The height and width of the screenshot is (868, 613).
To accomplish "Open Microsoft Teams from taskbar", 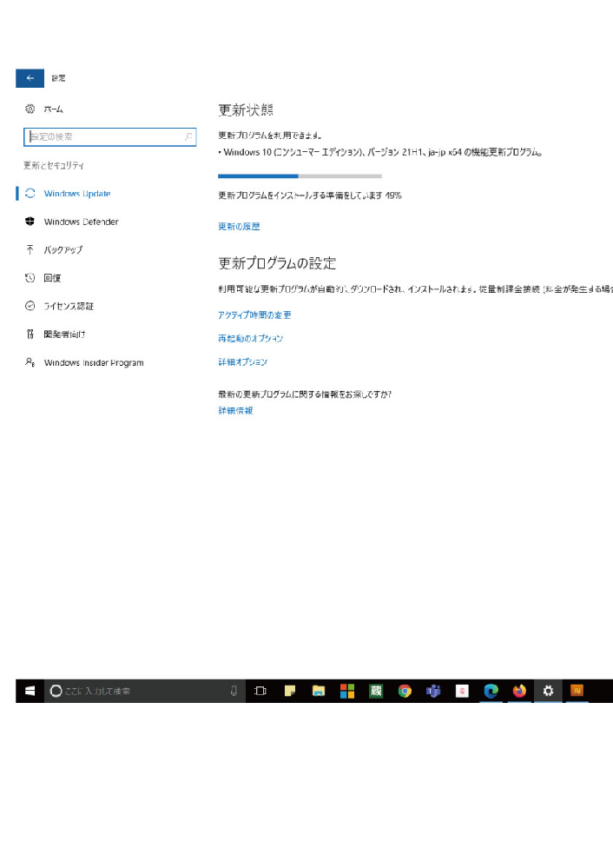I will pos(433,691).
